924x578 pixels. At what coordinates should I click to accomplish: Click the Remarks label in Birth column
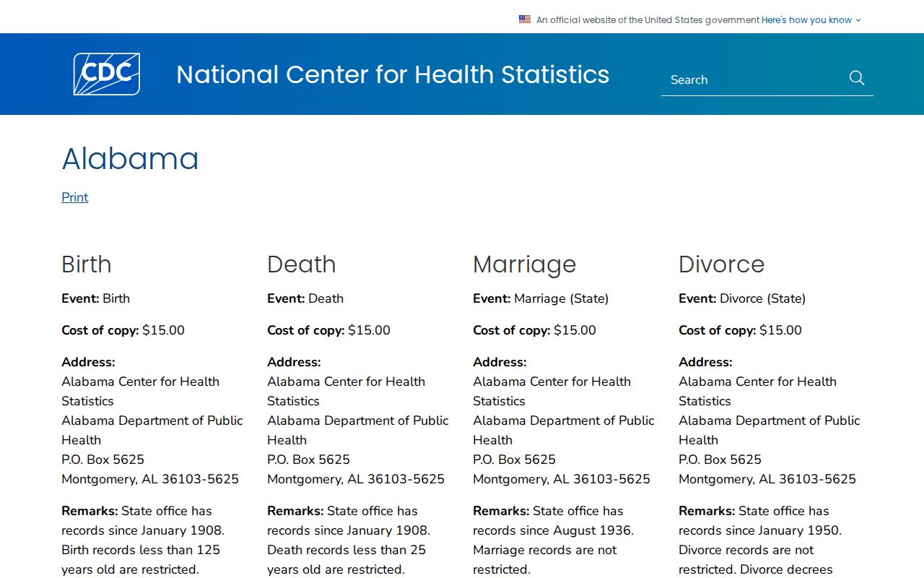(90, 511)
